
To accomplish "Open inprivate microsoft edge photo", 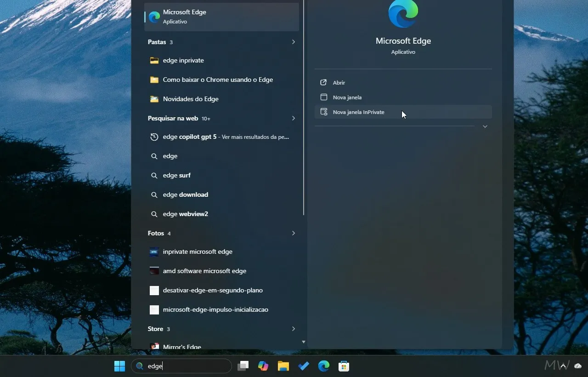I will pyautogui.click(x=221, y=251).
